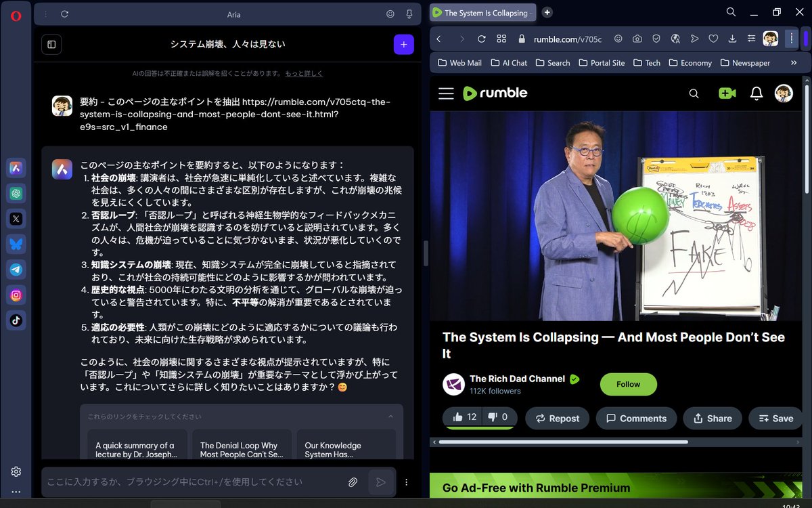
Task: Bookmark page with the heart icon
Action: [713, 39]
